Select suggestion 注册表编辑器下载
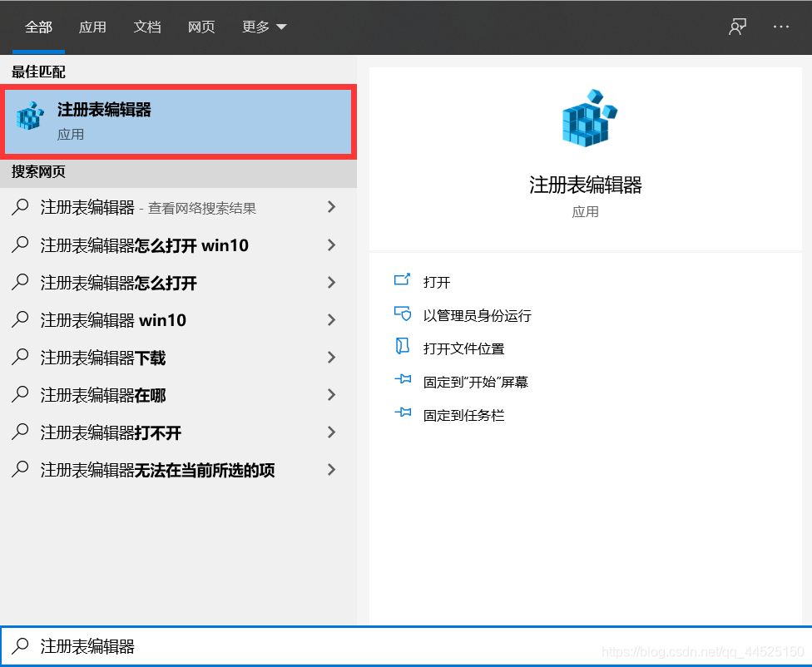 coord(178,358)
